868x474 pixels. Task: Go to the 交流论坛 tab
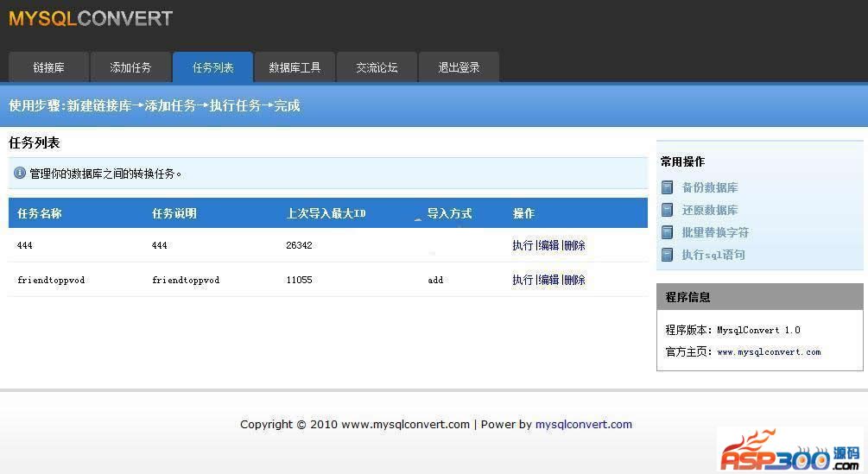tap(377, 67)
